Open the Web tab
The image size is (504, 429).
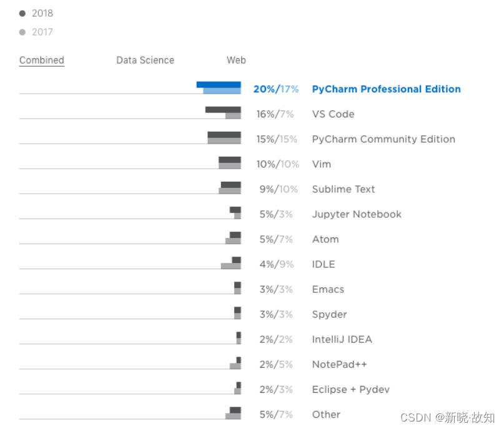[x=236, y=60]
